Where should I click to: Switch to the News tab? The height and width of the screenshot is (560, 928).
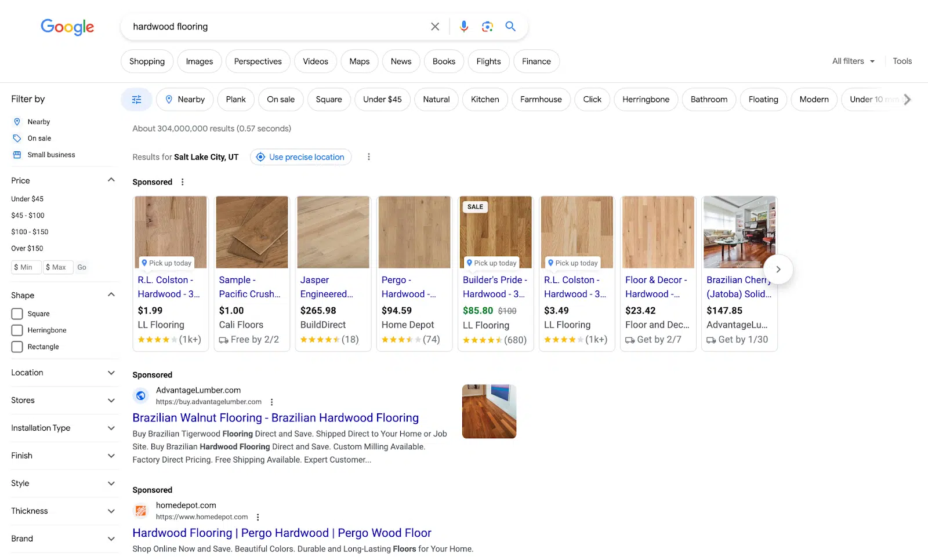[401, 61]
